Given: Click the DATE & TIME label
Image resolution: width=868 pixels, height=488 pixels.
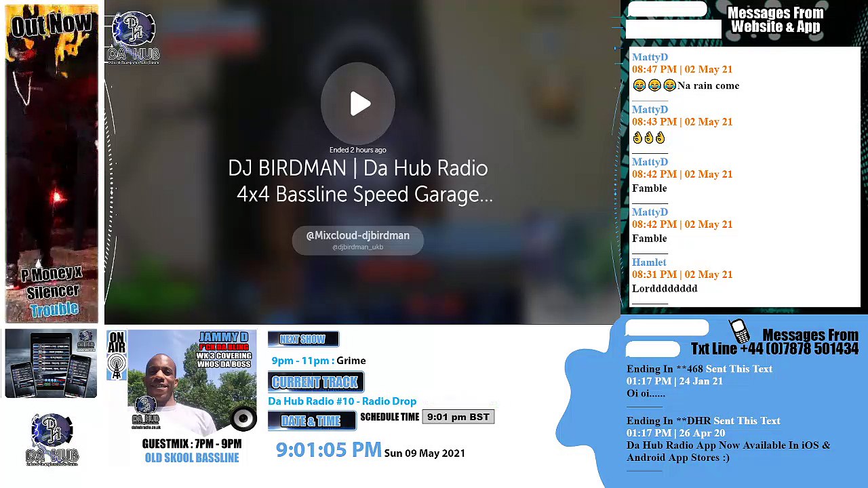Looking at the screenshot, I should pyautogui.click(x=311, y=421).
